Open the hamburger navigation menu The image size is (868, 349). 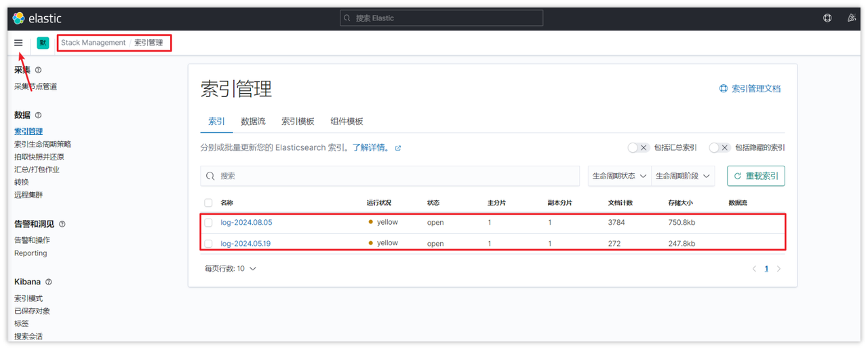pyautogui.click(x=18, y=43)
